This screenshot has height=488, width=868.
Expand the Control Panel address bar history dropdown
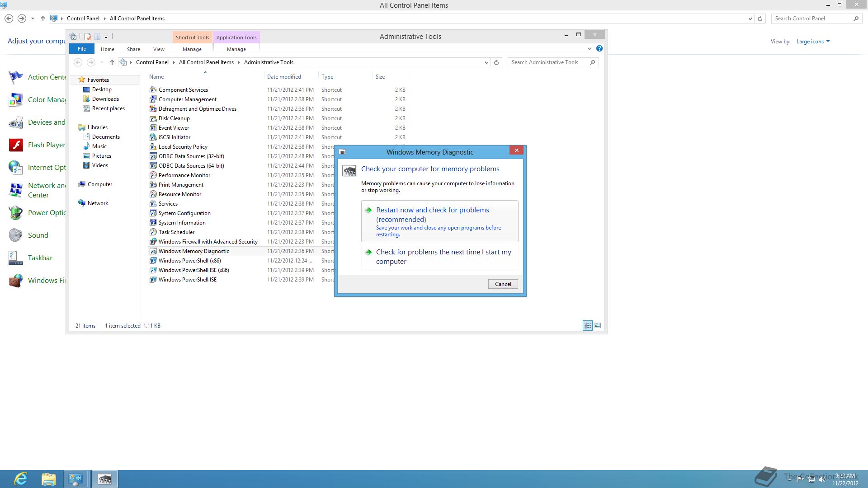[750, 19]
